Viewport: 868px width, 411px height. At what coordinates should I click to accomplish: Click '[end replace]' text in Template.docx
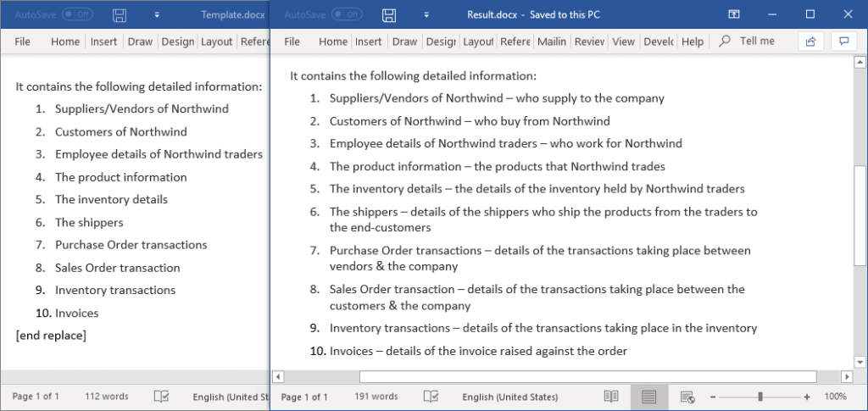(x=51, y=336)
